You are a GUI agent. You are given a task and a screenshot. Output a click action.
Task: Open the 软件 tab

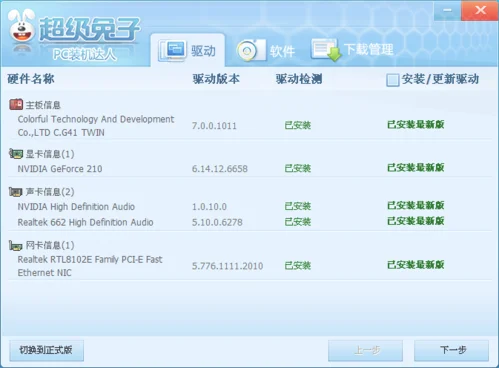point(266,51)
